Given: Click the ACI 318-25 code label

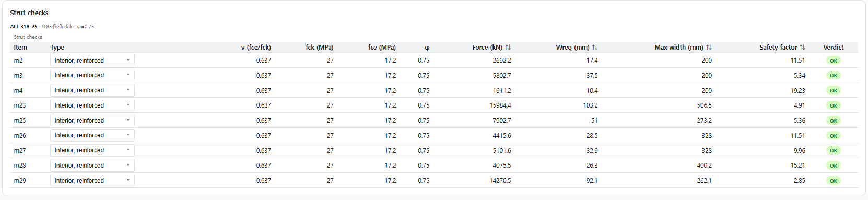Looking at the screenshot, I should [24, 26].
